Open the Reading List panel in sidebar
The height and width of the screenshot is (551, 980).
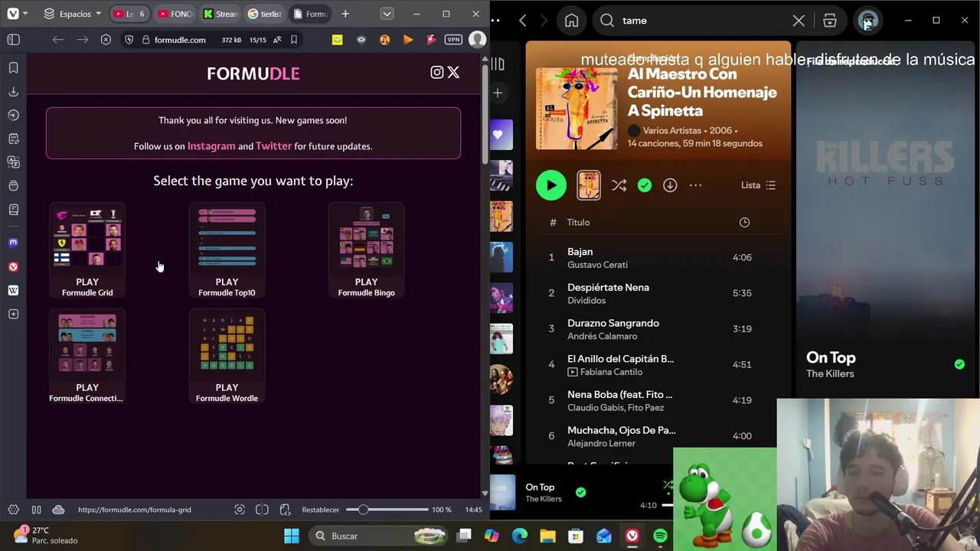(x=13, y=210)
